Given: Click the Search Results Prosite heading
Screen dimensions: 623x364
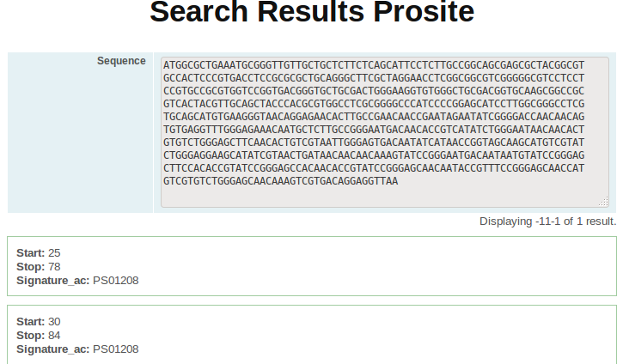Looking at the screenshot, I should 312,12.
